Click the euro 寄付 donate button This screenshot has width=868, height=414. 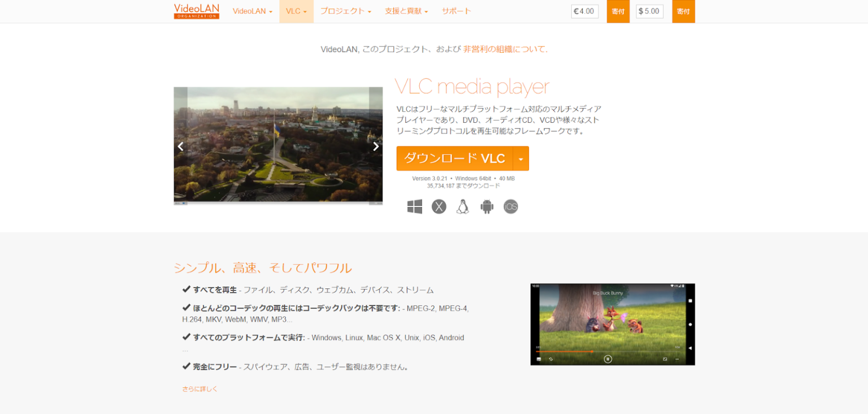point(618,11)
